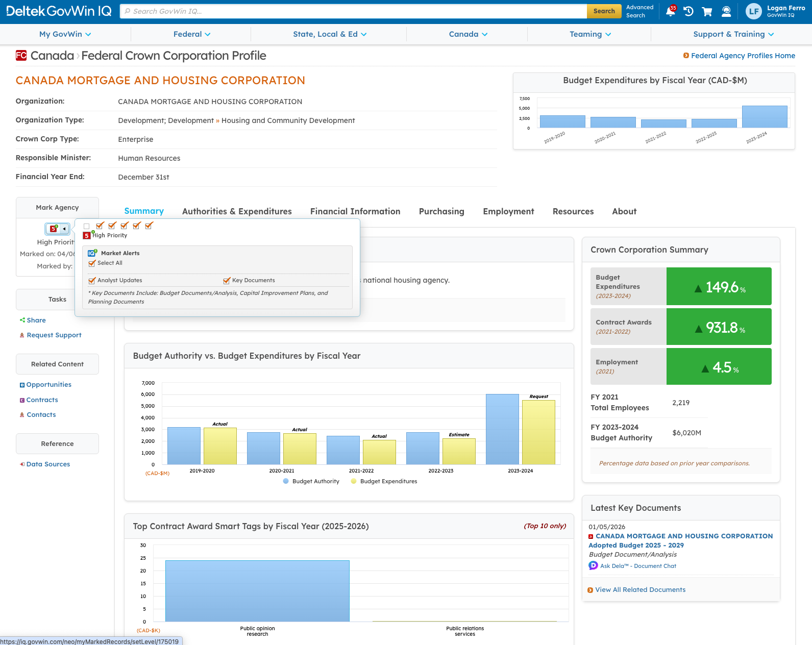Image resolution: width=812 pixels, height=645 pixels.
Task: Click the 149.6% Budget Expenditures tile
Action: click(x=719, y=286)
